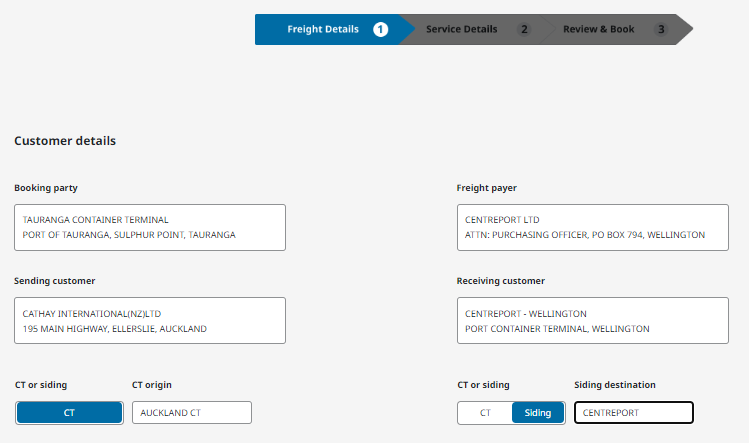Click the Customer details heading

point(65,141)
